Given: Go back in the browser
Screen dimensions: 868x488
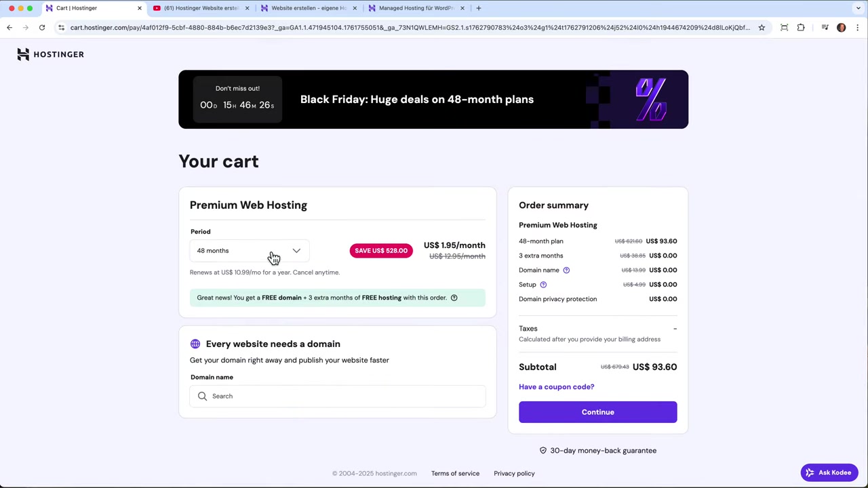Looking at the screenshot, I should [9, 28].
